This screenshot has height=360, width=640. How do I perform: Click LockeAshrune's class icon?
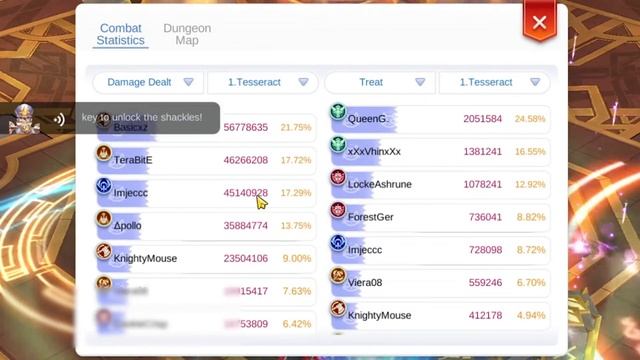pyautogui.click(x=338, y=177)
